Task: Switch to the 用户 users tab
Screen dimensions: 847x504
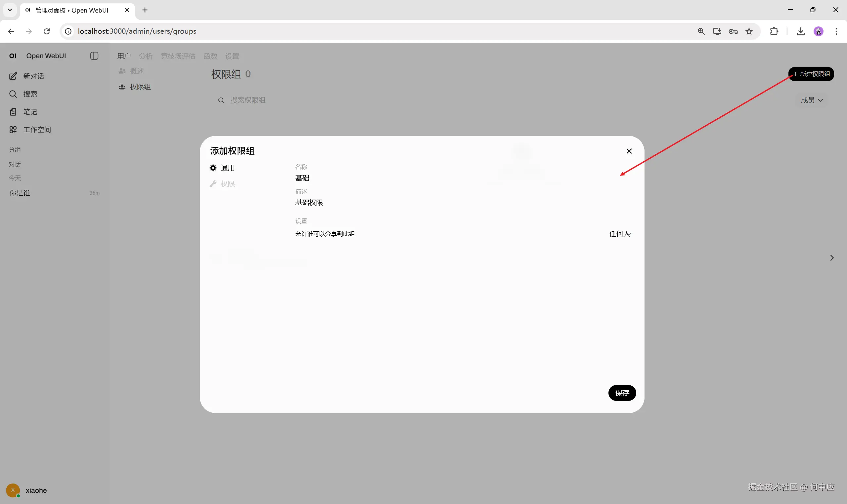Action: [123, 56]
